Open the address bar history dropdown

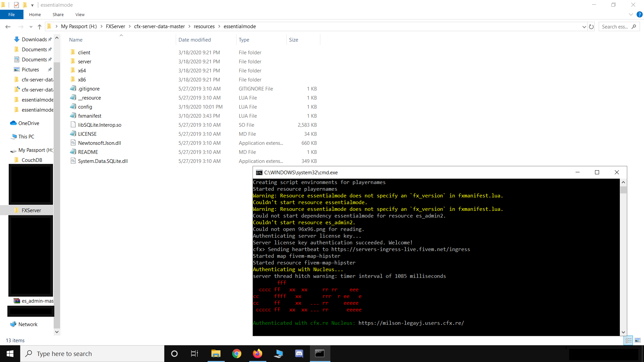(584, 26)
